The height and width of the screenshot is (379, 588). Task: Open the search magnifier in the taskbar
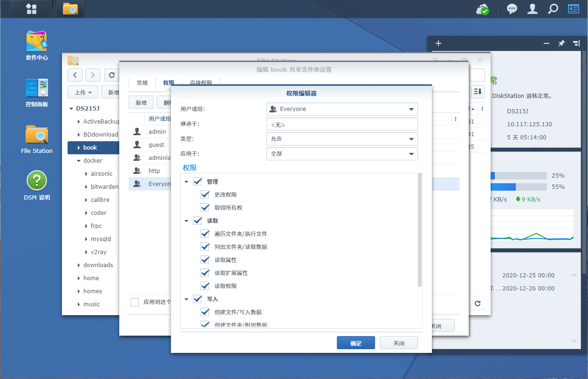coord(553,9)
